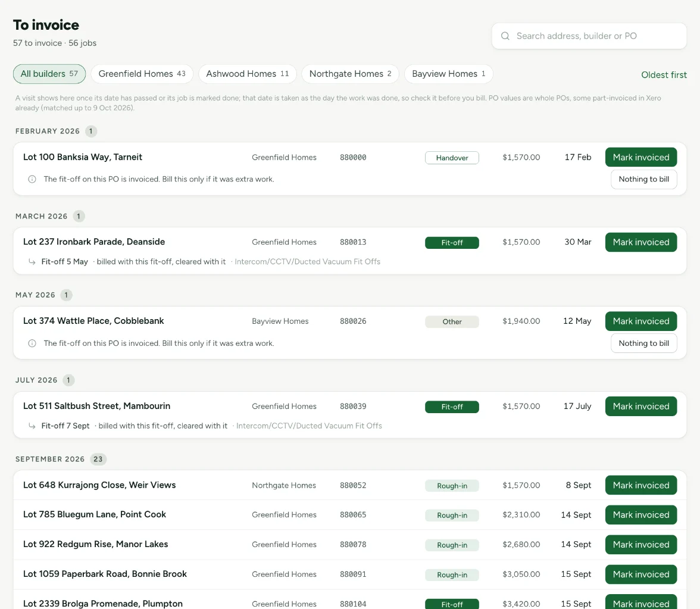Image resolution: width=700 pixels, height=609 pixels.
Task: Click PO number 880013
Action: coord(352,242)
